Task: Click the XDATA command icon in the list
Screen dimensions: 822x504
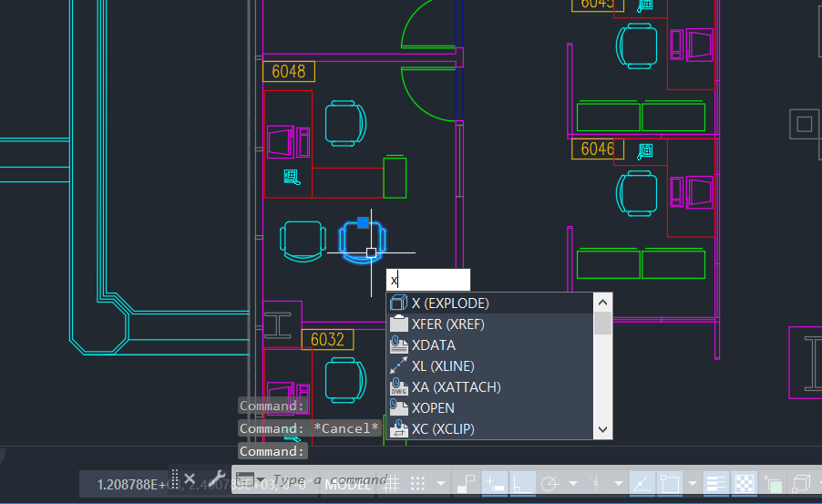Action: (x=397, y=345)
